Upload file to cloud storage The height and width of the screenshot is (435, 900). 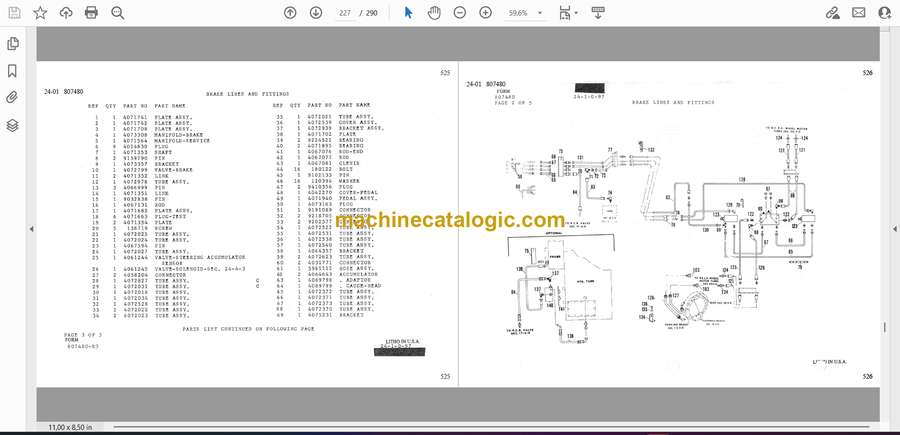66,13
